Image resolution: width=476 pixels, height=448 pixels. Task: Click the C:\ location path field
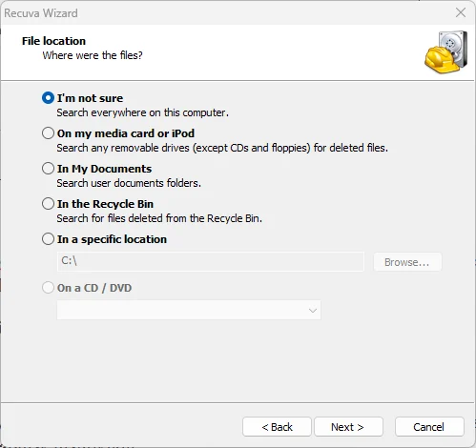(x=211, y=261)
